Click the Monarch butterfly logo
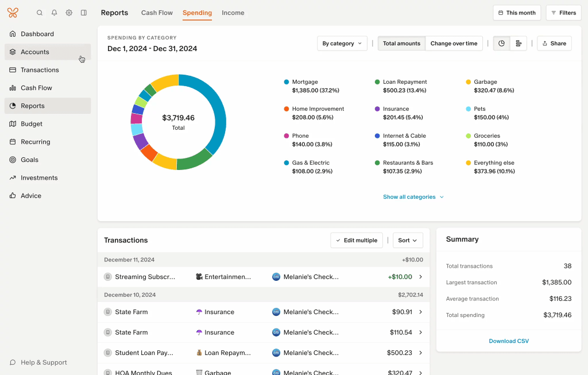 click(13, 13)
